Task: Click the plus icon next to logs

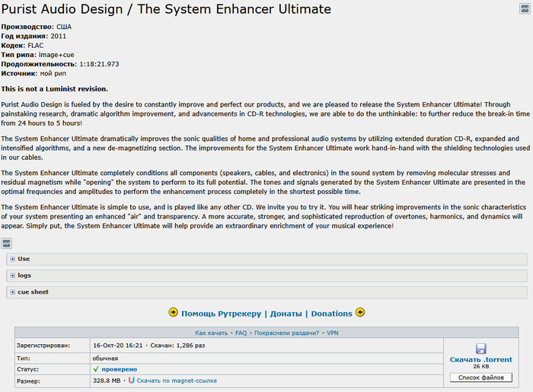Action: (x=13, y=276)
